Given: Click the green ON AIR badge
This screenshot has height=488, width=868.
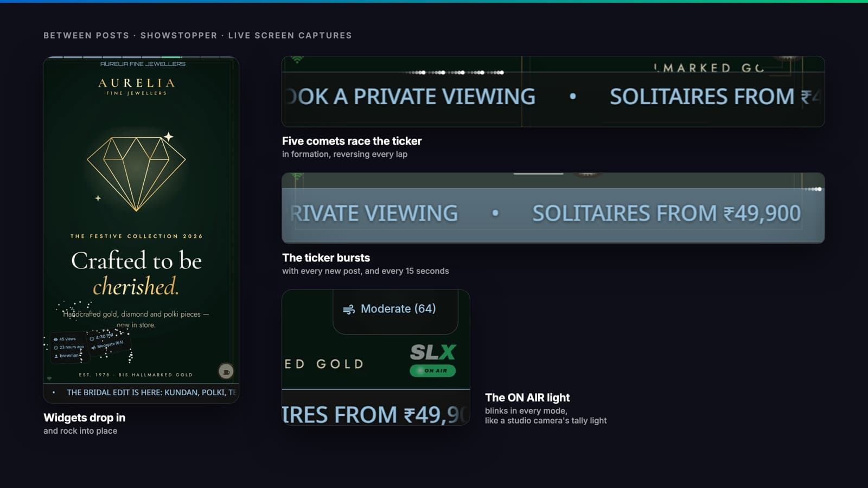Looking at the screenshot, I should click(x=432, y=371).
